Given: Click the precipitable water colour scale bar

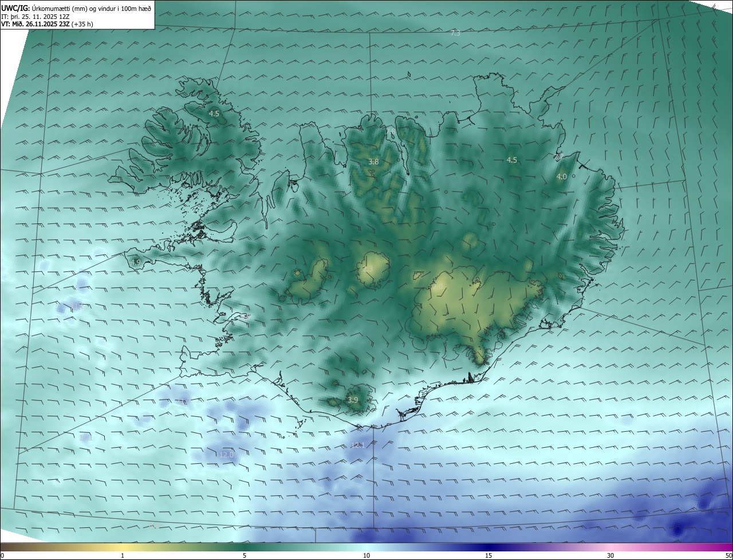Looking at the screenshot, I should tap(366, 547).
